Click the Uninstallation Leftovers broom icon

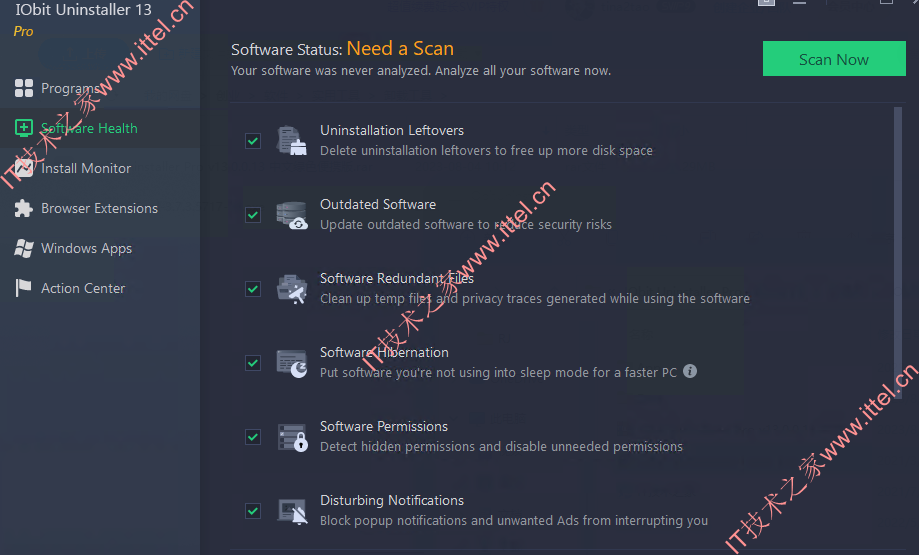coord(292,141)
